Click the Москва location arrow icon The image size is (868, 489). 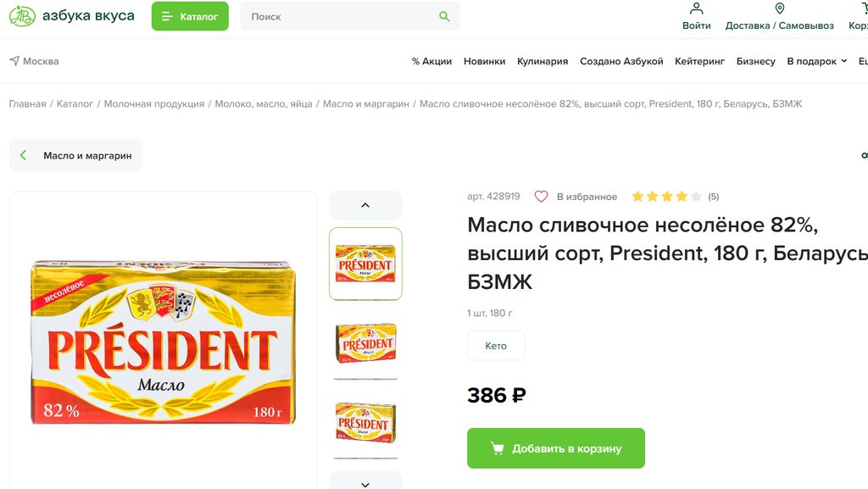(x=14, y=61)
